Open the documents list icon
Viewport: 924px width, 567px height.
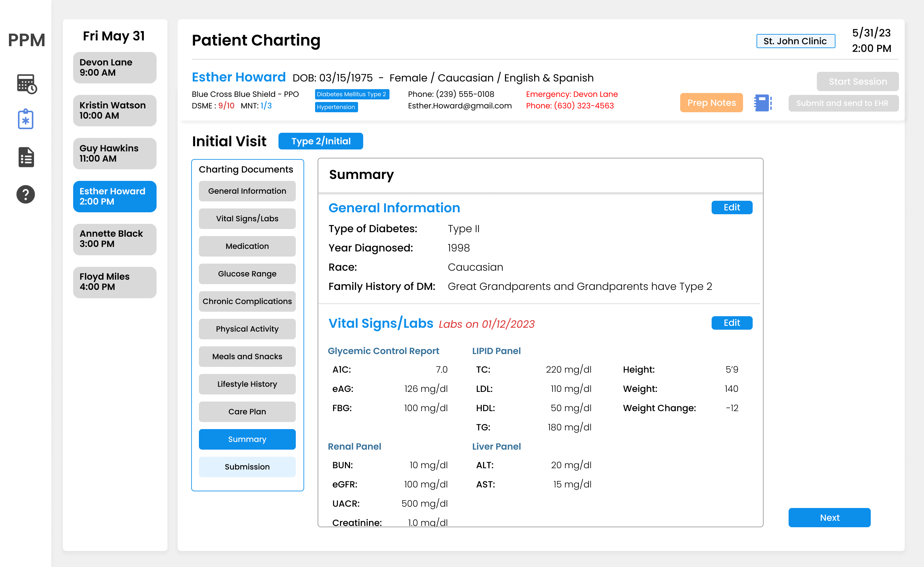[x=26, y=157]
